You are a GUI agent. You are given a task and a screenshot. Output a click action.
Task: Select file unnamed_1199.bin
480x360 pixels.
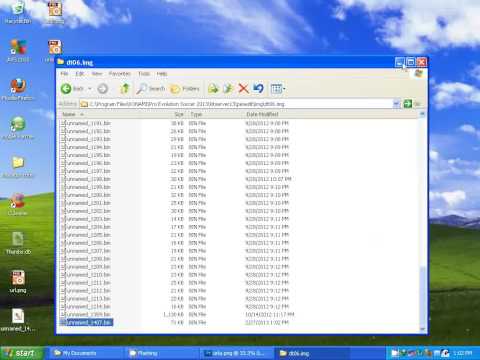pos(86,187)
